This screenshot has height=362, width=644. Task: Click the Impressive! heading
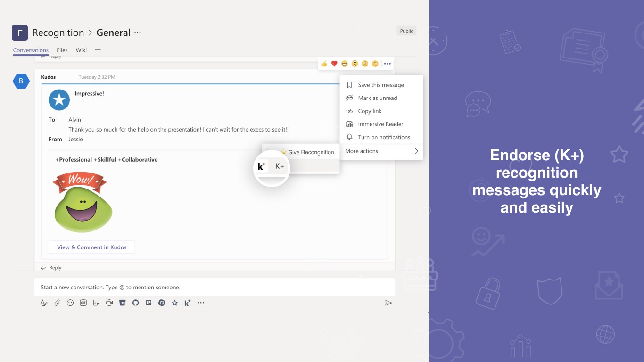[90, 94]
